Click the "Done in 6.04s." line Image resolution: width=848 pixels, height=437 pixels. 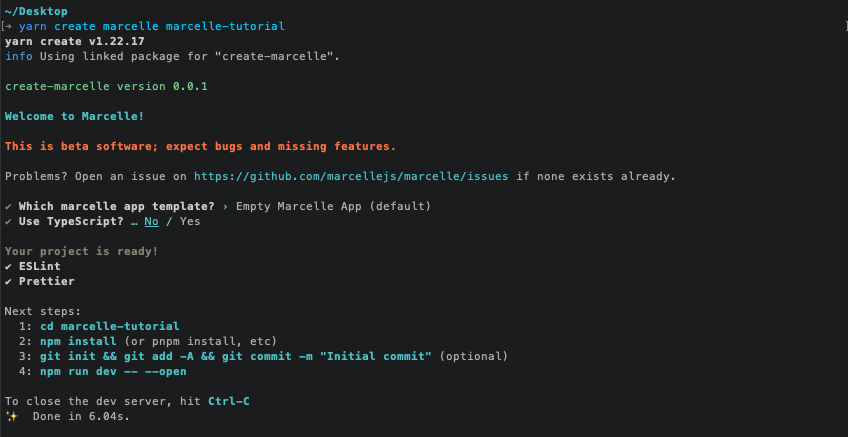[x=81, y=416]
